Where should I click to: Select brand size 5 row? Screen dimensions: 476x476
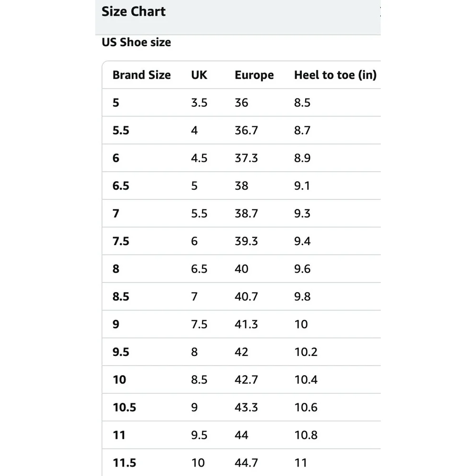click(x=241, y=103)
